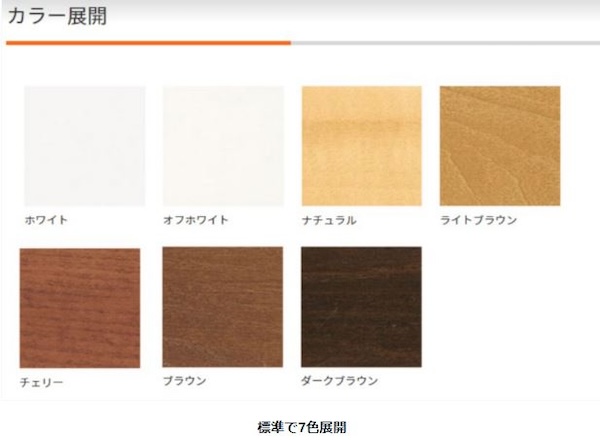Pick the ダークブラウン wood swatch
Viewport: 600px width, 440px height.
361,307
